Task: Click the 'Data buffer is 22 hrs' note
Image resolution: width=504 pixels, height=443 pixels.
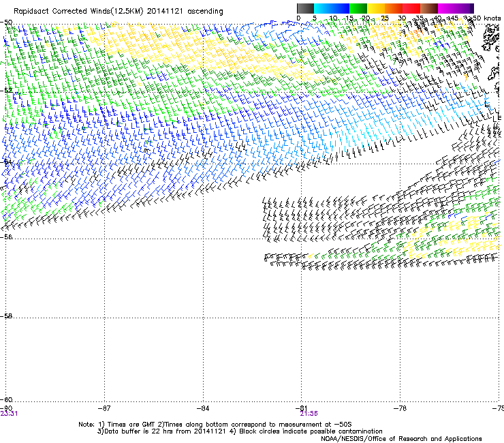Action: [x=162, y=431]
